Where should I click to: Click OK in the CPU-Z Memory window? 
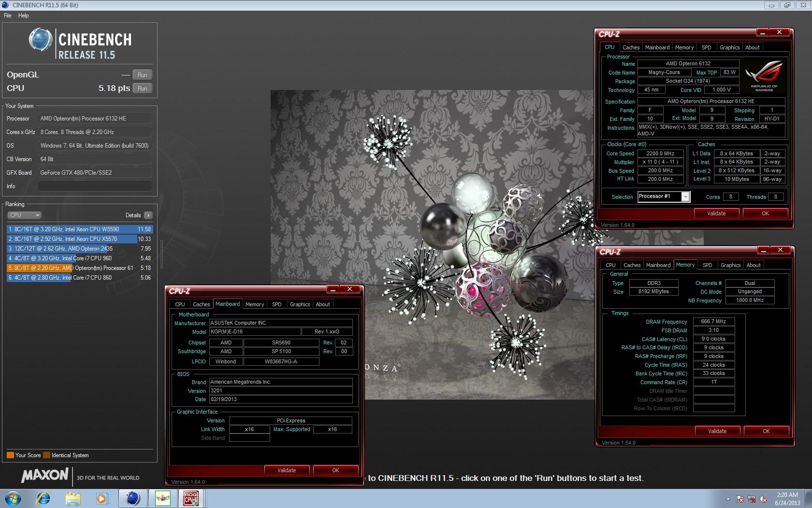766,431
